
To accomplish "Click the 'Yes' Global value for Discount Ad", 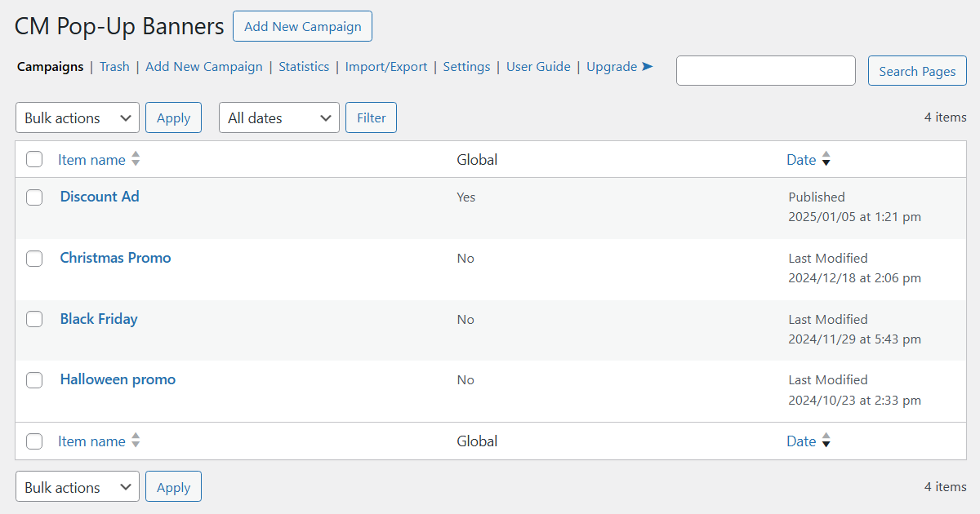I will (466, 197).
